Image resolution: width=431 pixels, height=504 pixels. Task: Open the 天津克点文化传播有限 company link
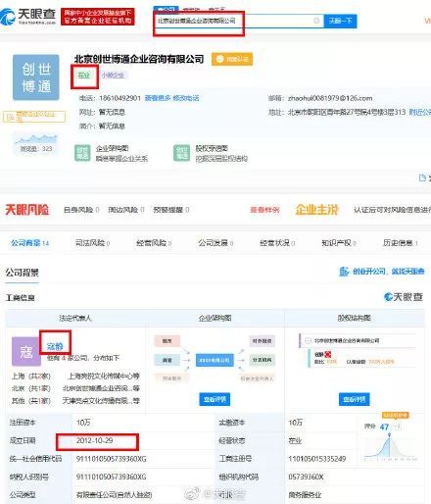[x=101, y=400]
